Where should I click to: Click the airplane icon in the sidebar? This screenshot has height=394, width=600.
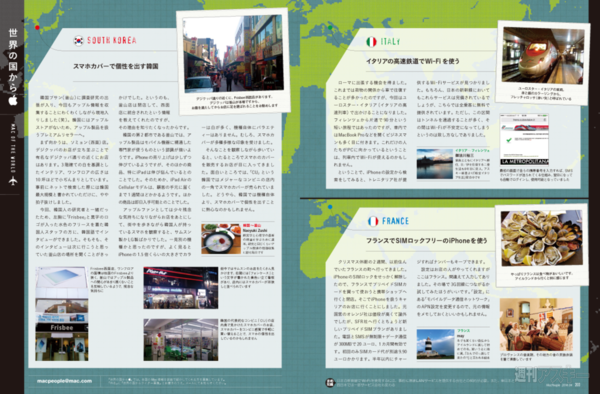[x=13, y=181]
